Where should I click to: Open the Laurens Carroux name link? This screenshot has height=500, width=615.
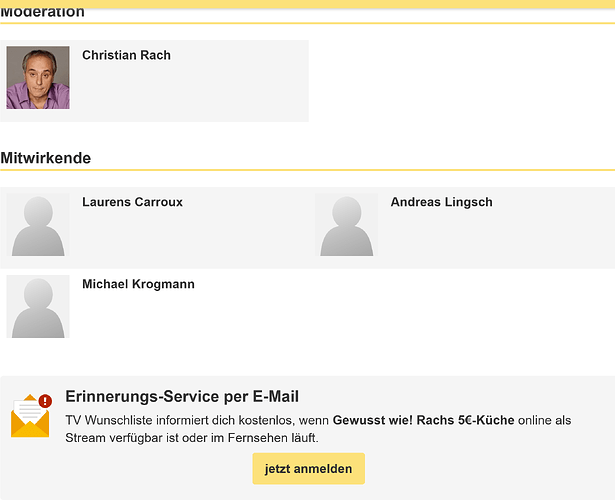tap(132, 202)
